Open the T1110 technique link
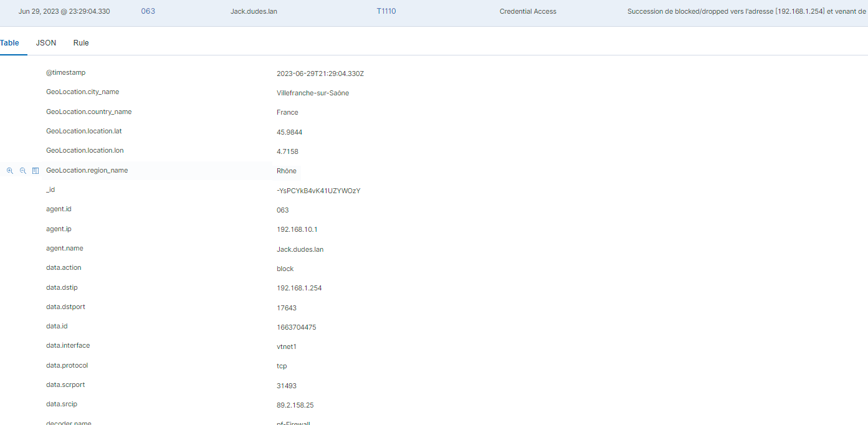868x425 pixels. click(386, 11)
